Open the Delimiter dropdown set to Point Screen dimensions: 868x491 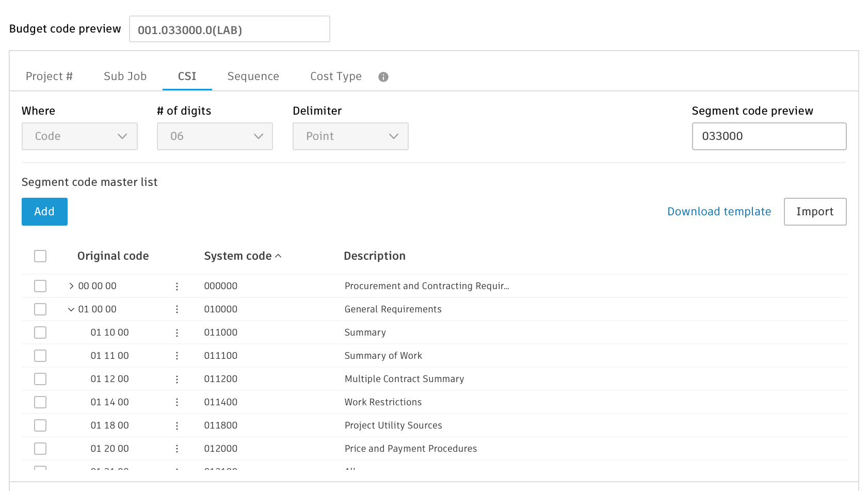pos(350,136)
